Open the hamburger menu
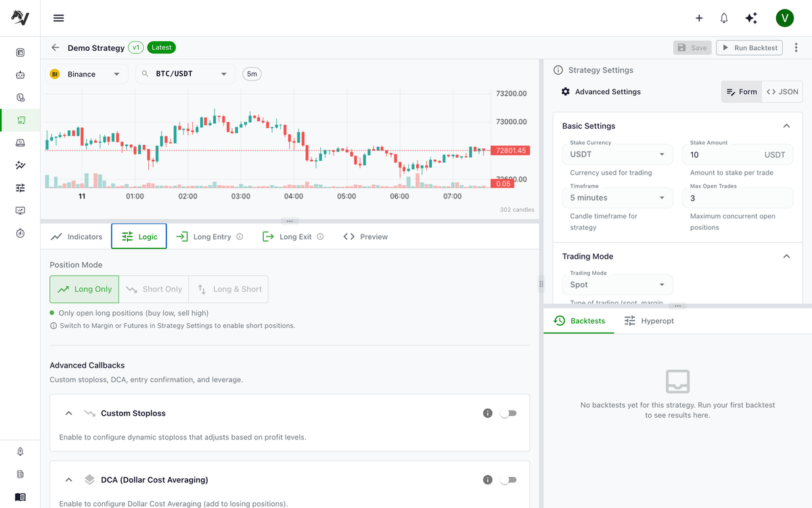Image resolution: width=812 pixels, height=508 pixels. [59, 18]
